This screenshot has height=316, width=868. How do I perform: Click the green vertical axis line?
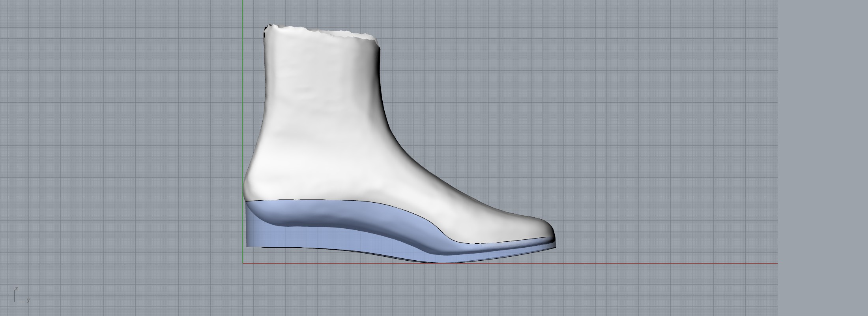tap(243, 99)
